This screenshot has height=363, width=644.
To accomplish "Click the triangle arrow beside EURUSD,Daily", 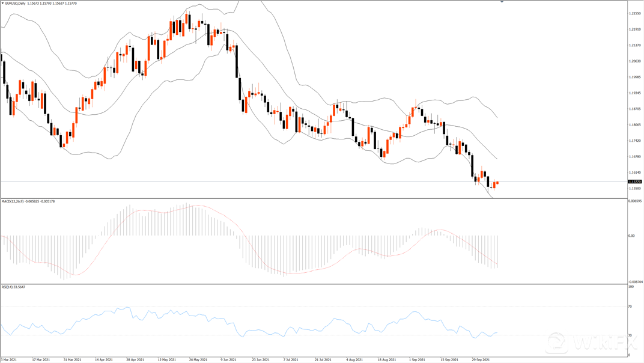I will pos(3,4).
